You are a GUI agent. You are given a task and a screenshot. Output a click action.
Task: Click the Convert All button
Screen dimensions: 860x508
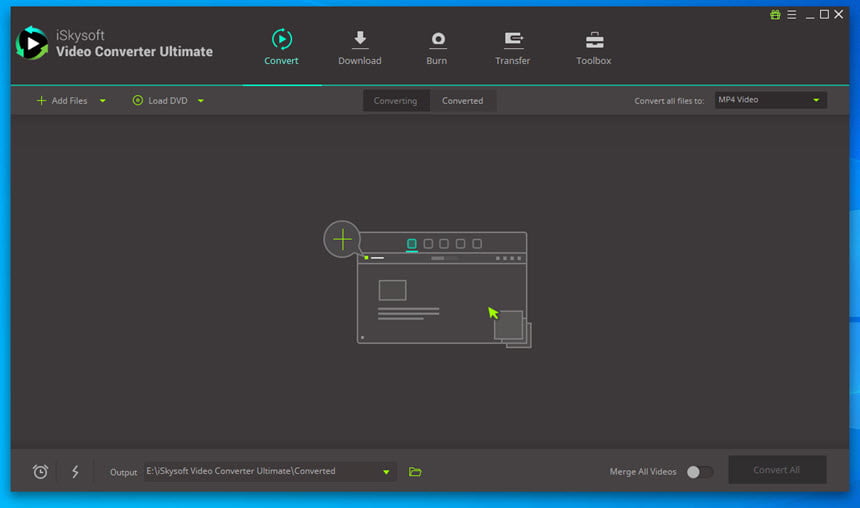tap(777, 470)
